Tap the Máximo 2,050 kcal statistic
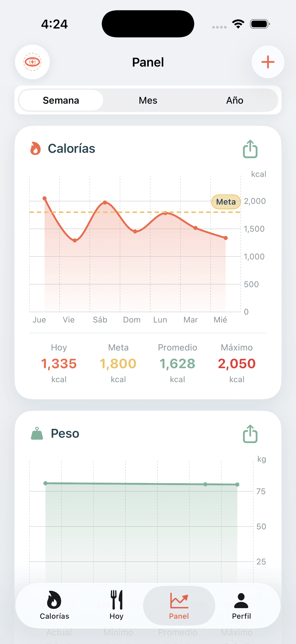Image resolution: width=296 pixels, height=644 pixels. coord(237,363)
